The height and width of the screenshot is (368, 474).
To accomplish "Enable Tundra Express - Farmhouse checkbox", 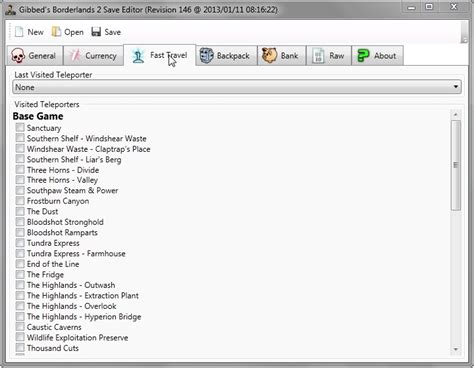I will click(20, 253).
